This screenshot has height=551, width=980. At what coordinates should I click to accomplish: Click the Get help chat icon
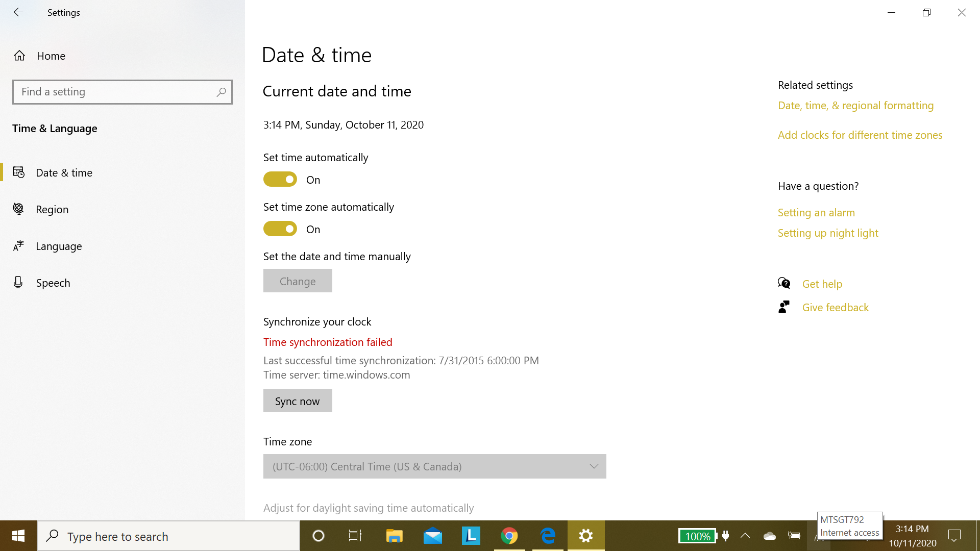coord(784,283)
